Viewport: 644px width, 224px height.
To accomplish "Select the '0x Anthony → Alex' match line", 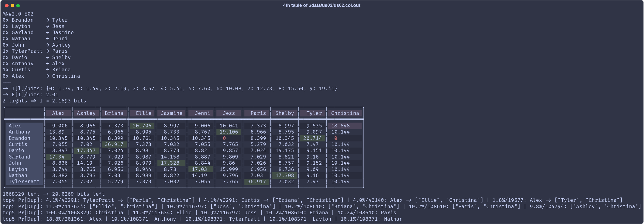I will [x=34, y=63].
